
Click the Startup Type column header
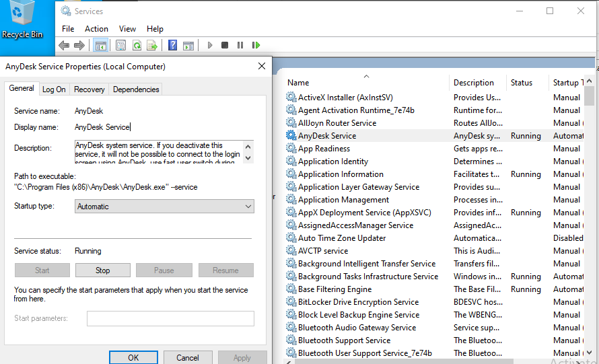pos(567,83)
